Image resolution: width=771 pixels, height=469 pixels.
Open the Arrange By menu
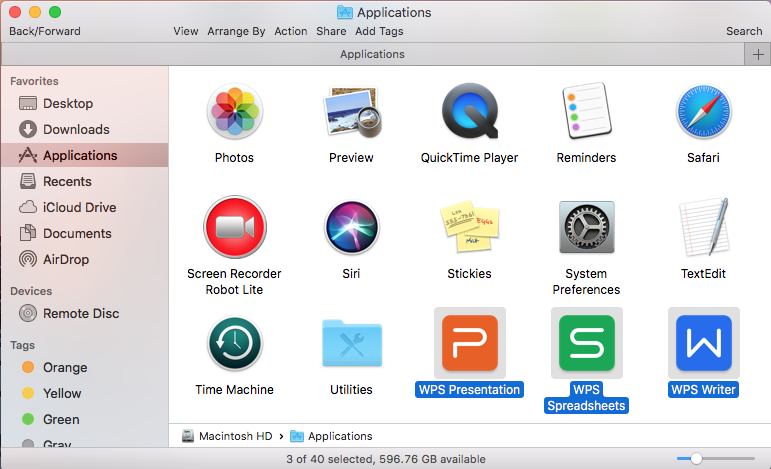[236, 31]
